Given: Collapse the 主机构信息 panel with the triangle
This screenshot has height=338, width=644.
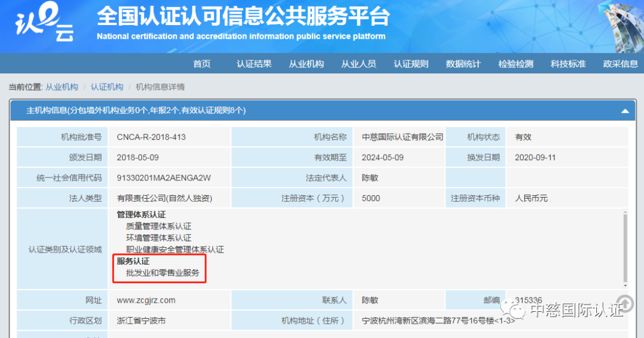Looking at the screenshot, I should pyautogui.click(x=625, y=111).
